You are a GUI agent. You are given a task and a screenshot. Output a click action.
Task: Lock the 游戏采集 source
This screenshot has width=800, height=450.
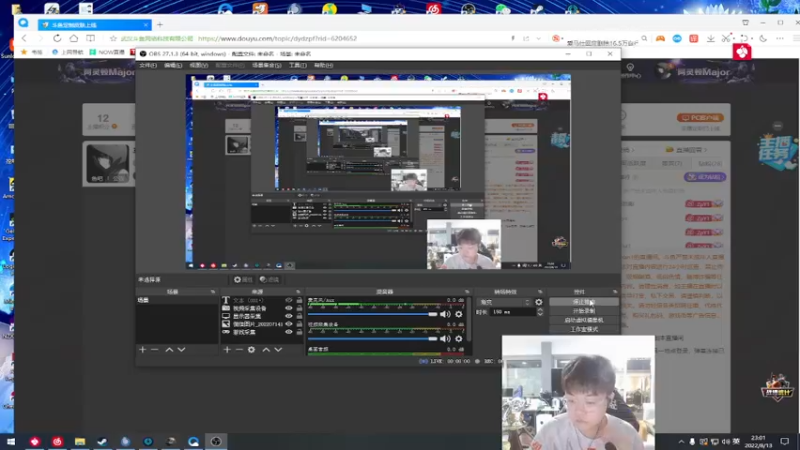299,332
